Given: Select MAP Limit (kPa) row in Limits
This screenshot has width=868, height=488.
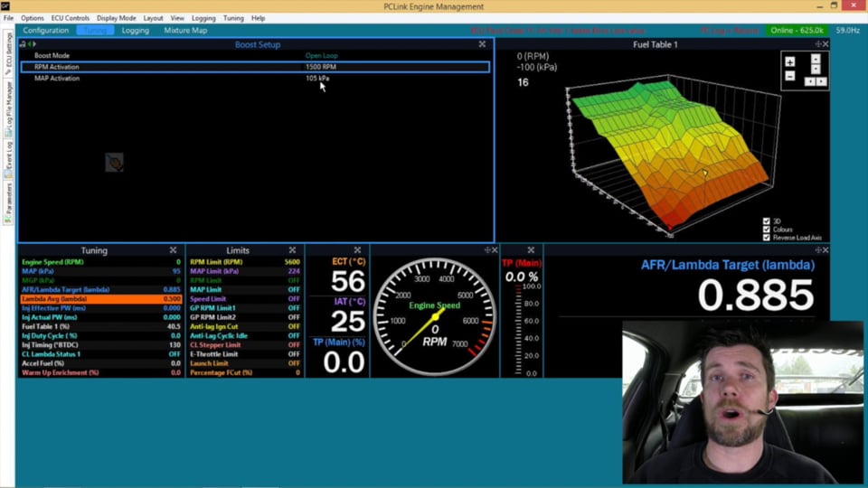Looking at the screenshot, I should (245, 271).
